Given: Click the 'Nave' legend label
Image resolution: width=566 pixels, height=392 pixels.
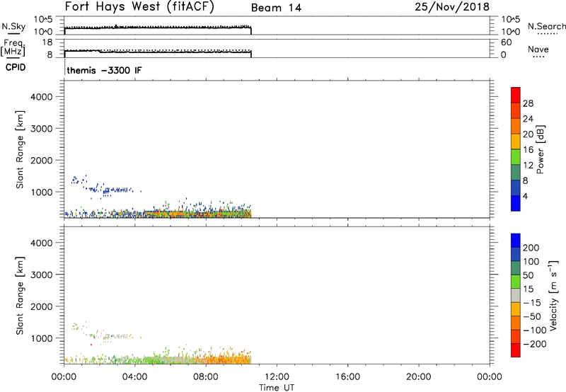Looking at the screenshot, I should click(x=538, y=50).
